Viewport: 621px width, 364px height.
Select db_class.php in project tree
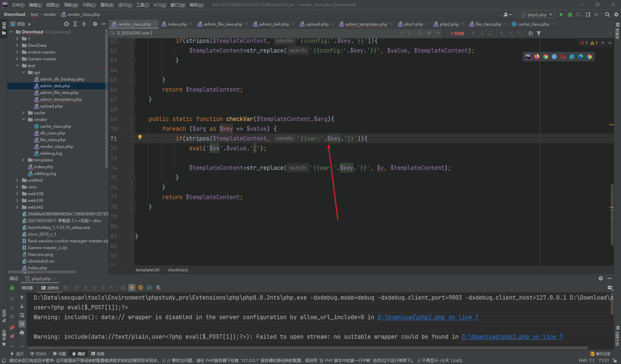(53, 133)
